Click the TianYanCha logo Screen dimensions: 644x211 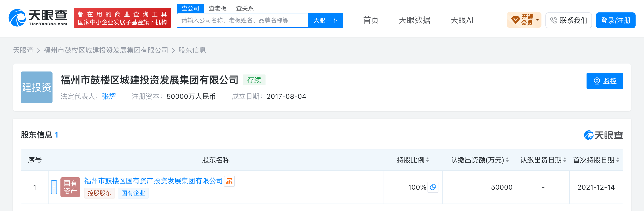pyautogui.click(x=38, y=18)
